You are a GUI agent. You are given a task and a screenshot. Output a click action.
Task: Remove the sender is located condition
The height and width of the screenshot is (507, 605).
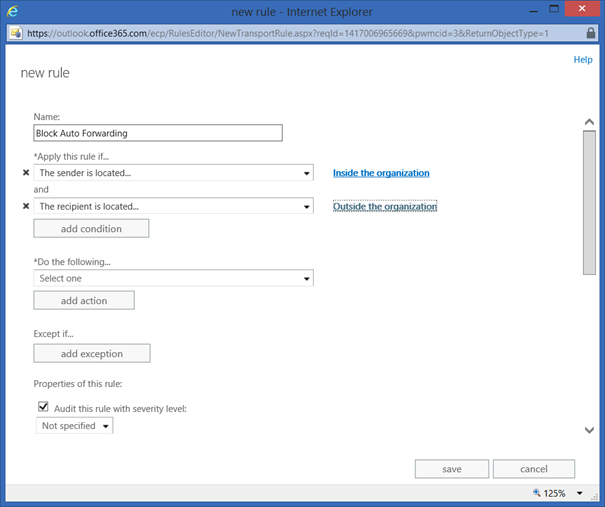point(26,173)
